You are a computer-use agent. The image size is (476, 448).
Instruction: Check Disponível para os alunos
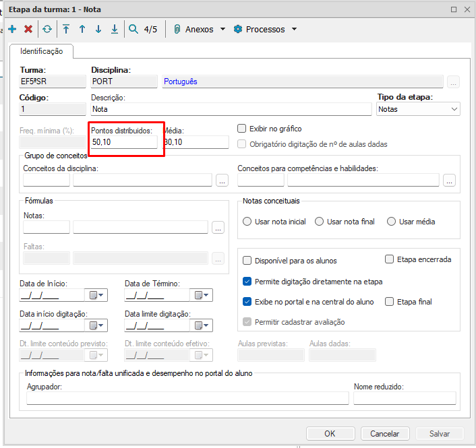[247, 261]
